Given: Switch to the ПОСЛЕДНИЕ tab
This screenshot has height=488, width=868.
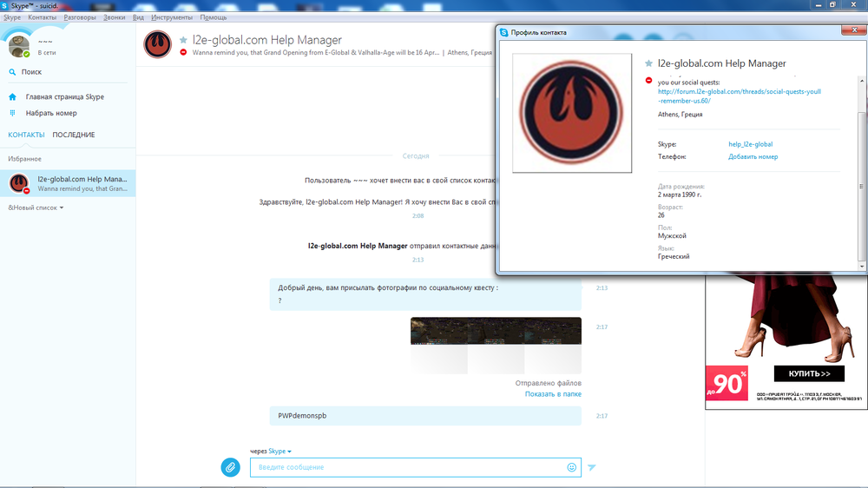Looking at the screenshot, I should point(74,135).
